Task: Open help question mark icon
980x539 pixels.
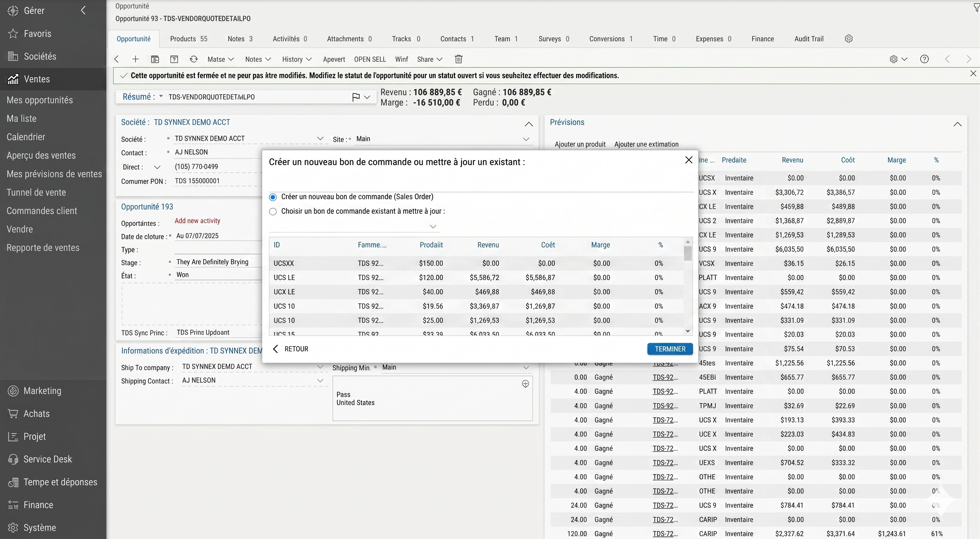Action: tap(925, 59)
